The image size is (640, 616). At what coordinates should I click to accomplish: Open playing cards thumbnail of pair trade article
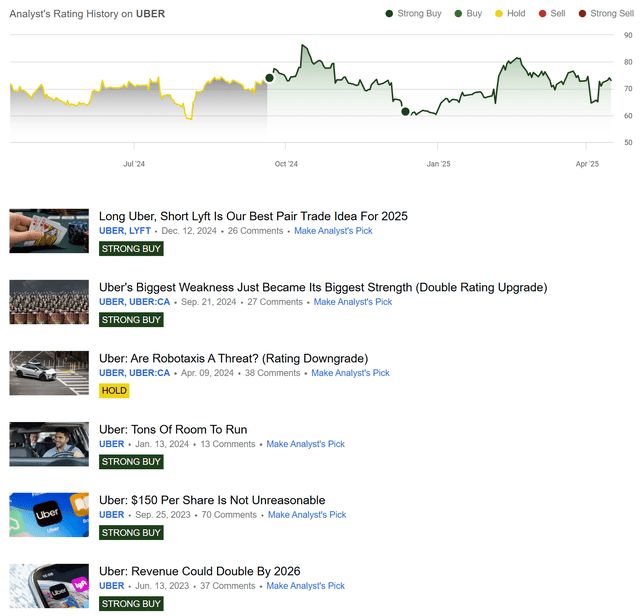tap(49, 231)
